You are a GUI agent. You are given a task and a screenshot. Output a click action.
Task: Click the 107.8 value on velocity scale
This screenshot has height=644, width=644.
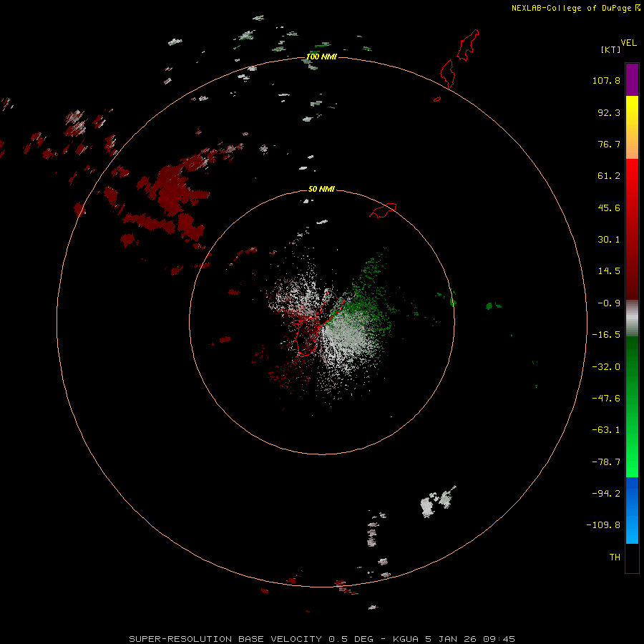click(x=606, y=80)
